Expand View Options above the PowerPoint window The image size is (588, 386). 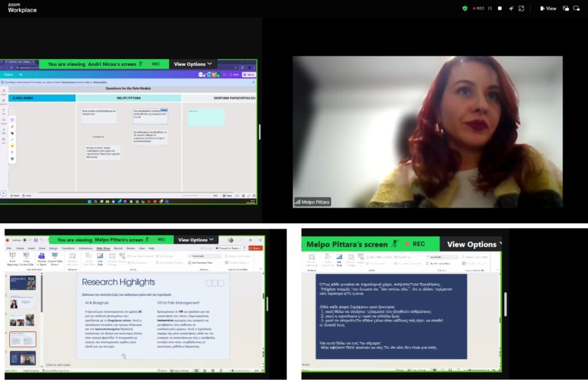(x=196, y=240)
